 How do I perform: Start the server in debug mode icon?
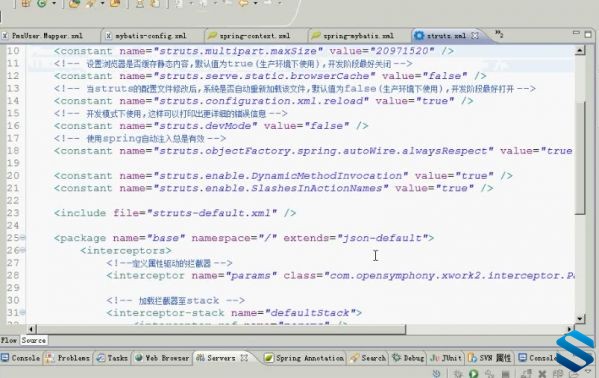457,373
